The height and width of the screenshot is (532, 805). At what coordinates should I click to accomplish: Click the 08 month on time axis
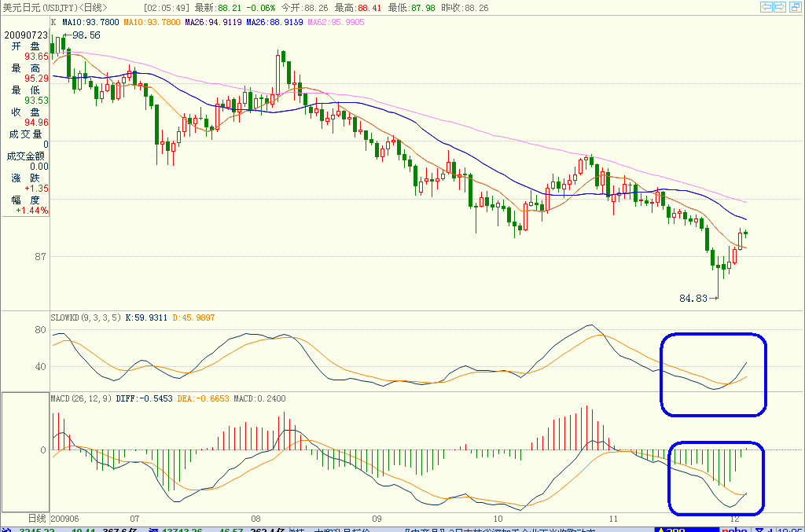[255, 519]
